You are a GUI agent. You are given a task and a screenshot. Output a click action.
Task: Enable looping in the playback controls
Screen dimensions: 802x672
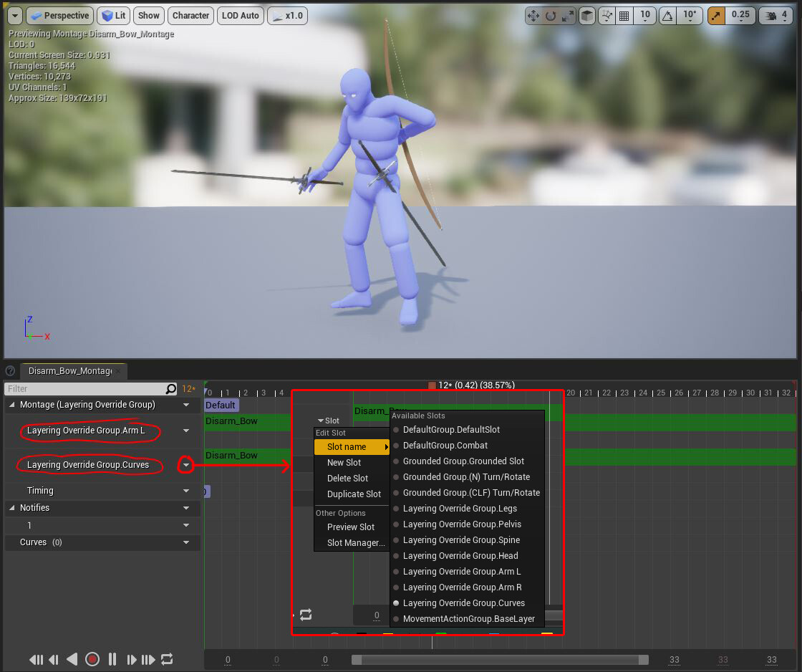coord(167,659)
